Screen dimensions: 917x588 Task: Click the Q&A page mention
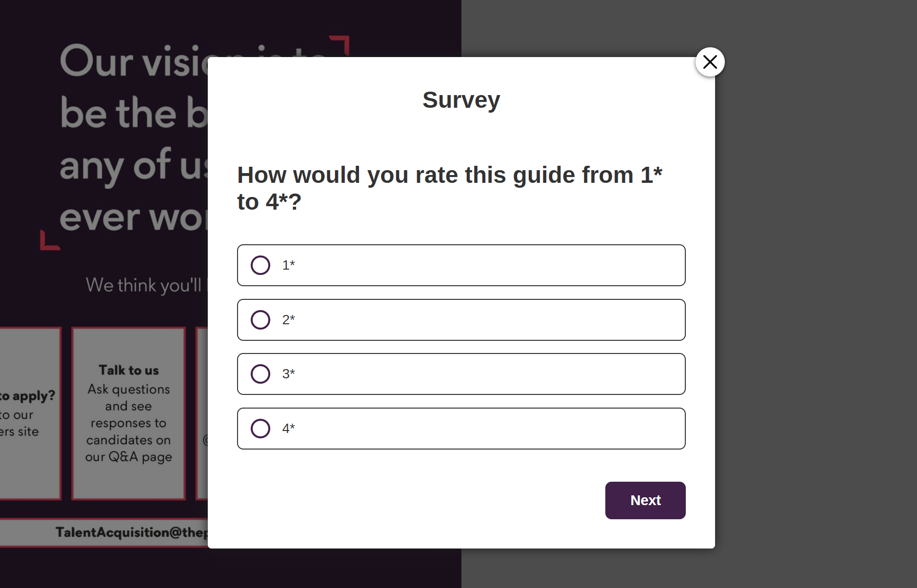[128, 457]
